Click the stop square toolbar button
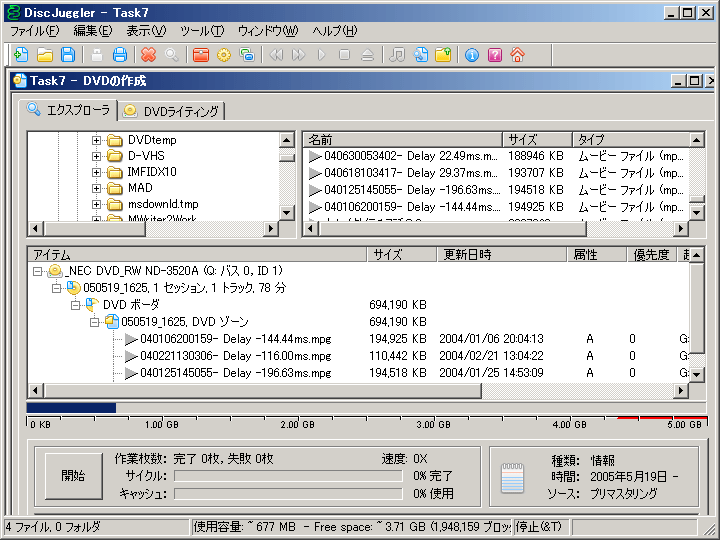Viewport: 720px width, 540px height. 344,55
